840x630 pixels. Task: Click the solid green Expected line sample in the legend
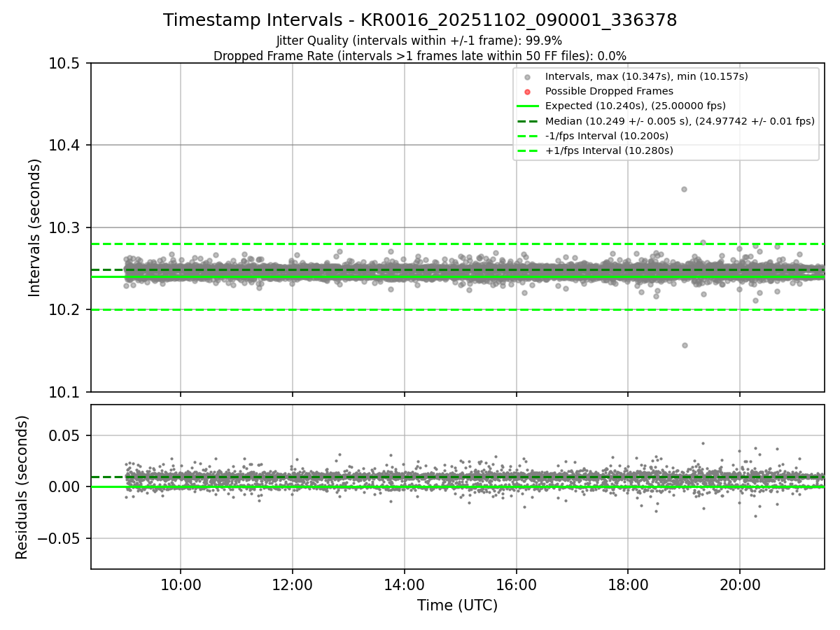(x=528, y=106)
